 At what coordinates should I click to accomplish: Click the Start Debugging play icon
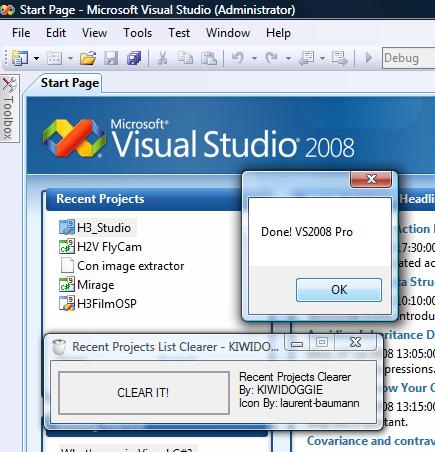pos(369,58)
